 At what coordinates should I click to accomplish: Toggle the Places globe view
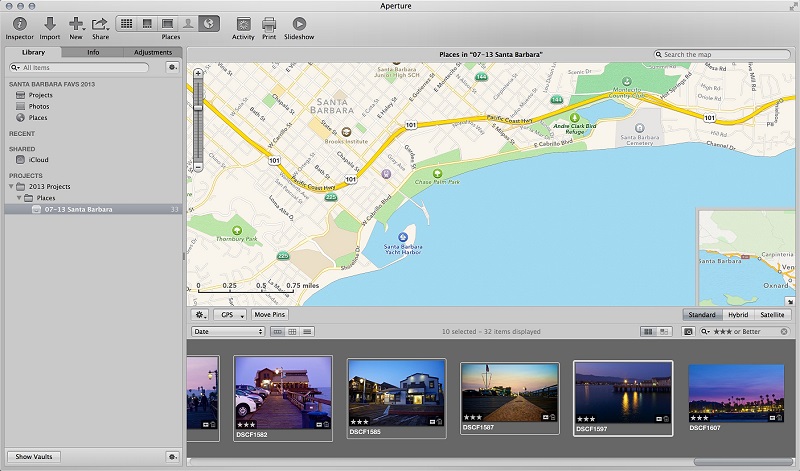209,23
